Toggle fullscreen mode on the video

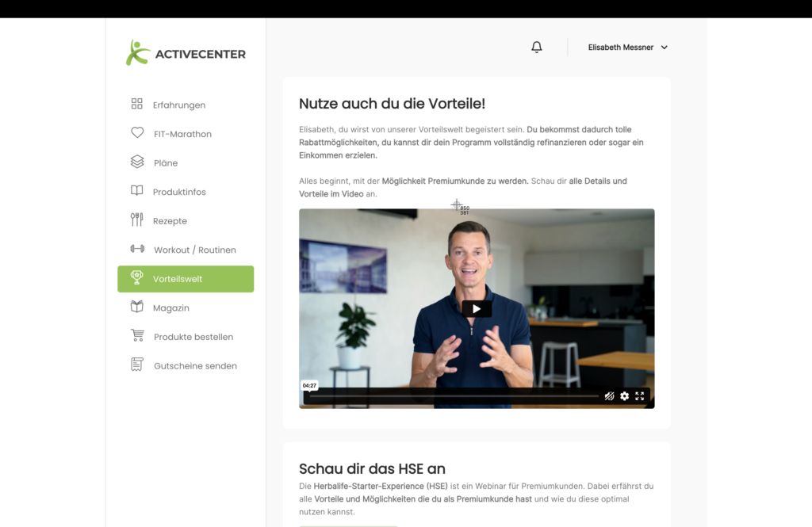pos(640,395)
